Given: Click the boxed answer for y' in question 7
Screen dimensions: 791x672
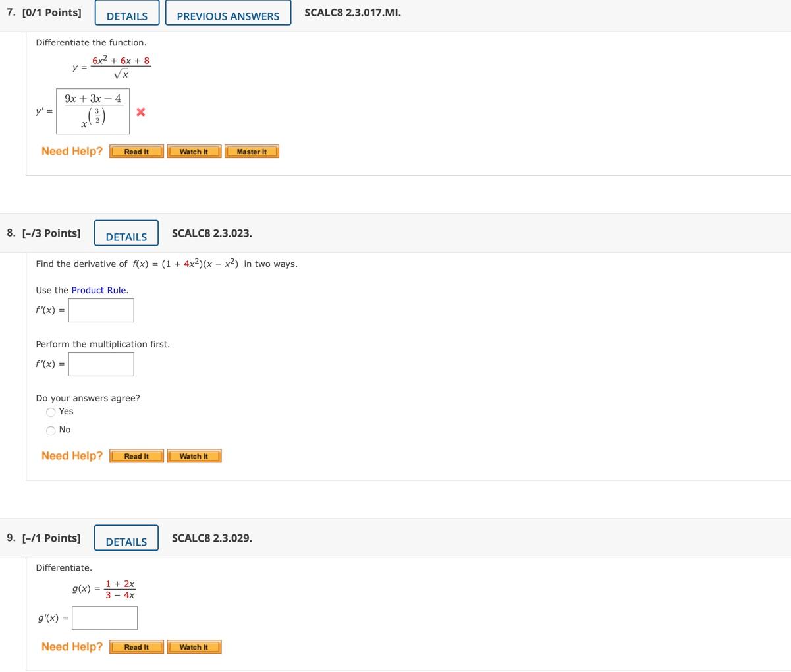Looking at the screenshot, I should pyautogui.click(x=93, y=111).
